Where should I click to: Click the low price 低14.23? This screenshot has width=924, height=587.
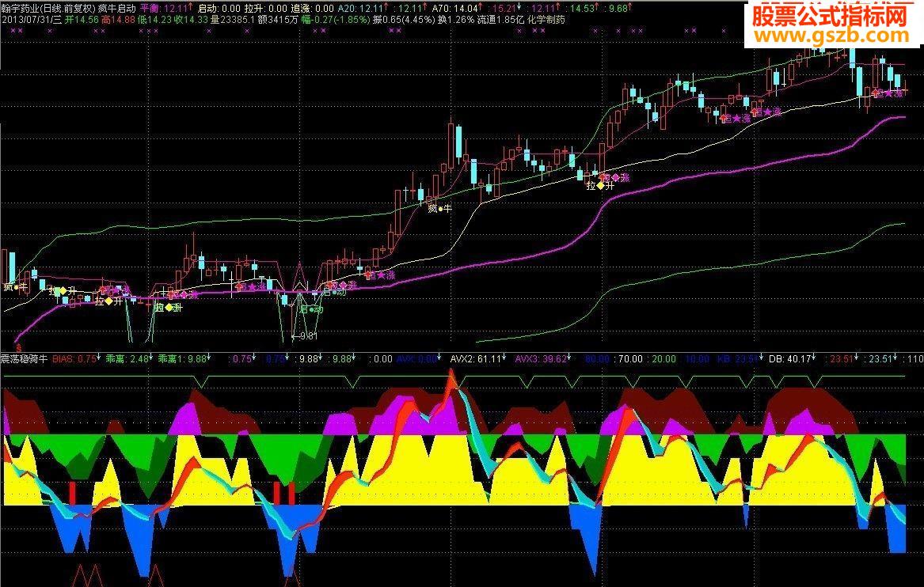pos(154,20)
